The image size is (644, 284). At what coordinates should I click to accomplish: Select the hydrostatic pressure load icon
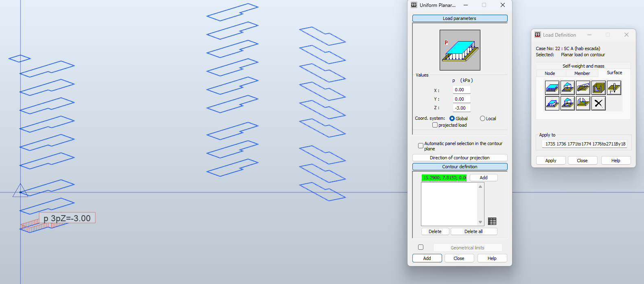(598, 88)
